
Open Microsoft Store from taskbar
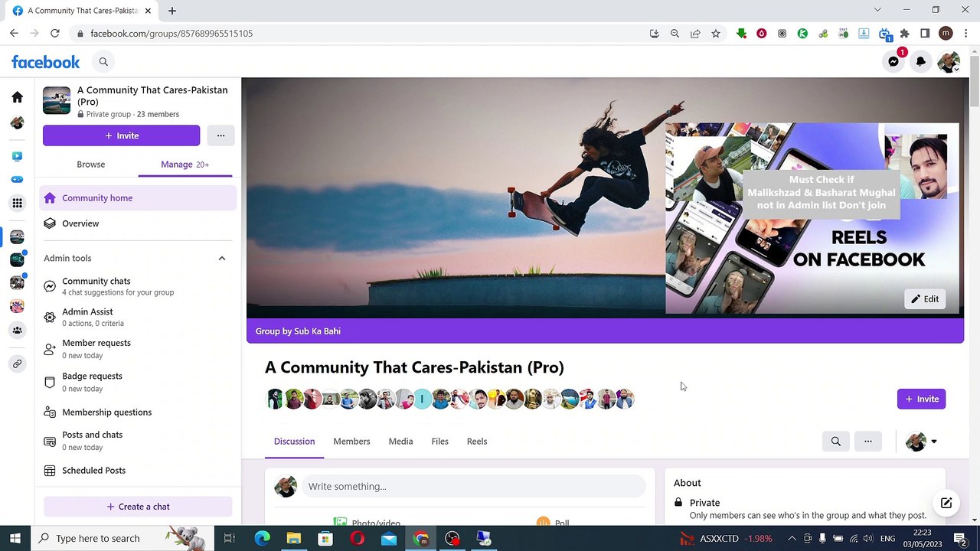point(325,539)
